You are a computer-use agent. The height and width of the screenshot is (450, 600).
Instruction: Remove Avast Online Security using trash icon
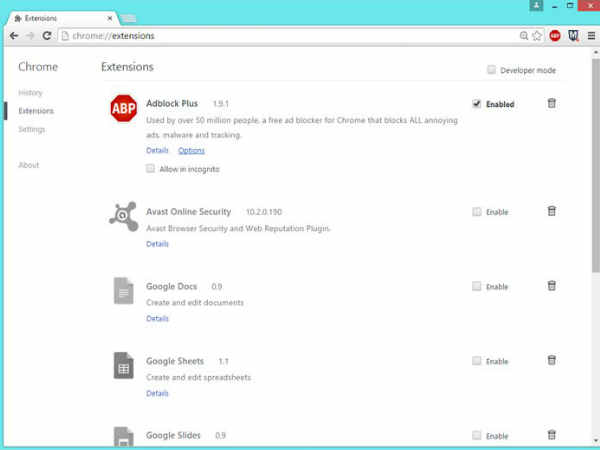coord(551,211)
